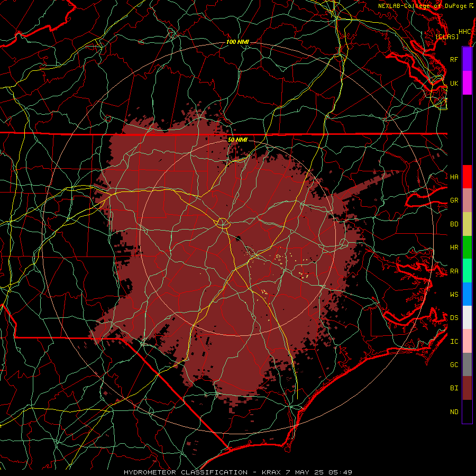
Task: Click the Hydrometeor Classification KRAX timestamp caption
Action: pyautogui.click(x=238, y=472)
